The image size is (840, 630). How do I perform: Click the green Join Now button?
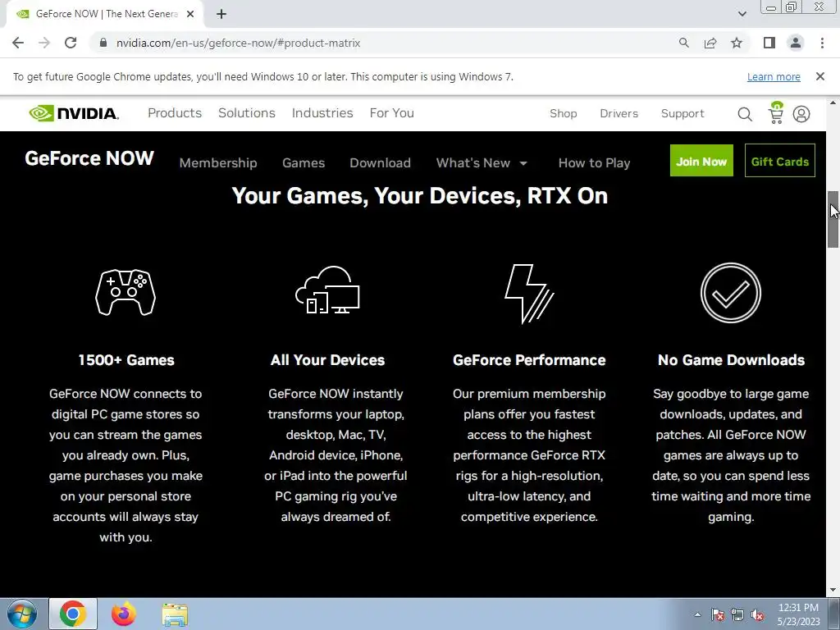click(701, 160)
